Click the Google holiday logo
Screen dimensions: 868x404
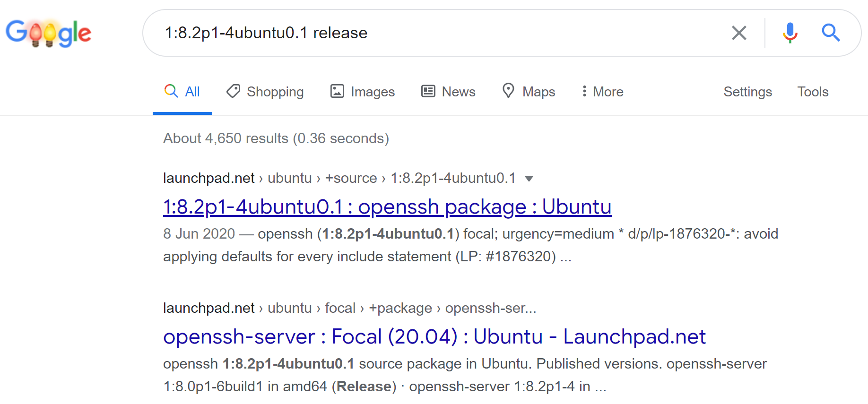(x=49, y=33)
